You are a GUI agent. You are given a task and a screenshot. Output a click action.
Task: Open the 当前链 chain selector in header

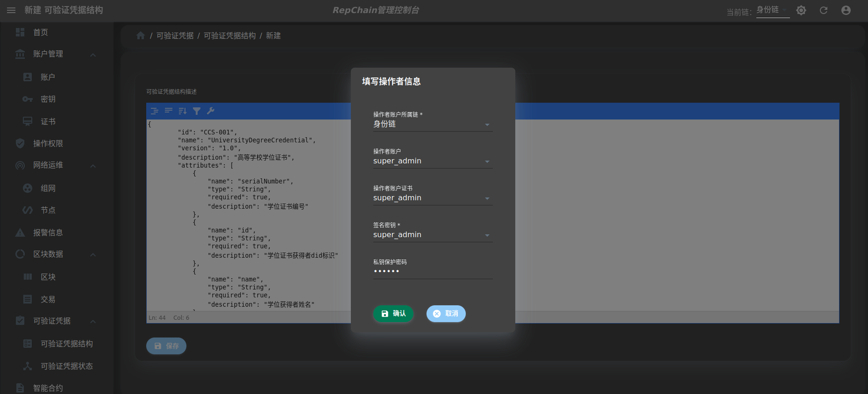point(773,10)
